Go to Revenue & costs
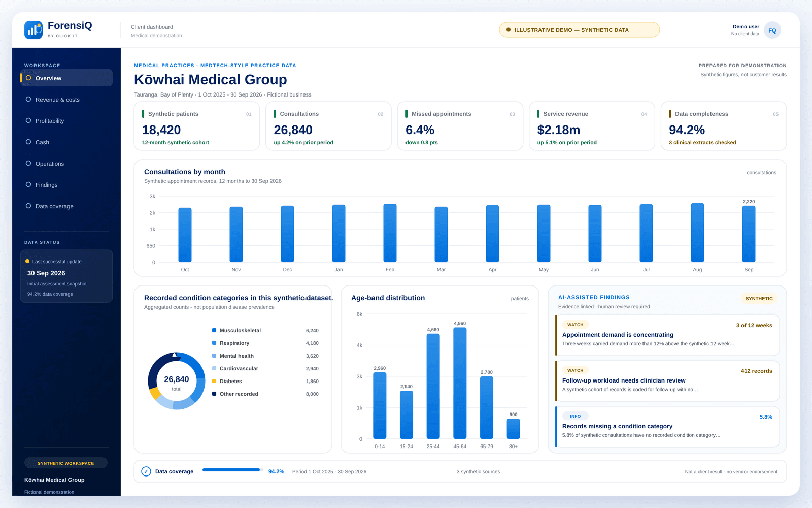Image resolution: width=812 pixels, height=508 pixels. point(66,99)
